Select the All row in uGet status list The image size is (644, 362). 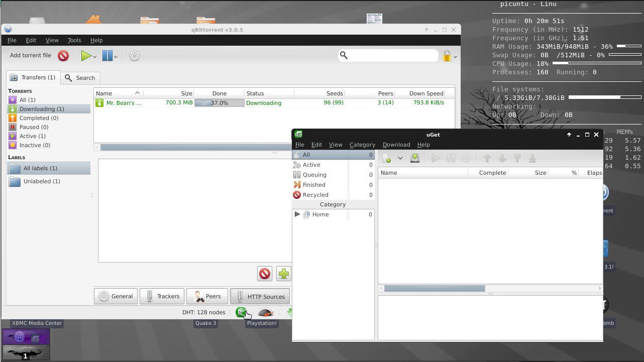pos(334,155)
